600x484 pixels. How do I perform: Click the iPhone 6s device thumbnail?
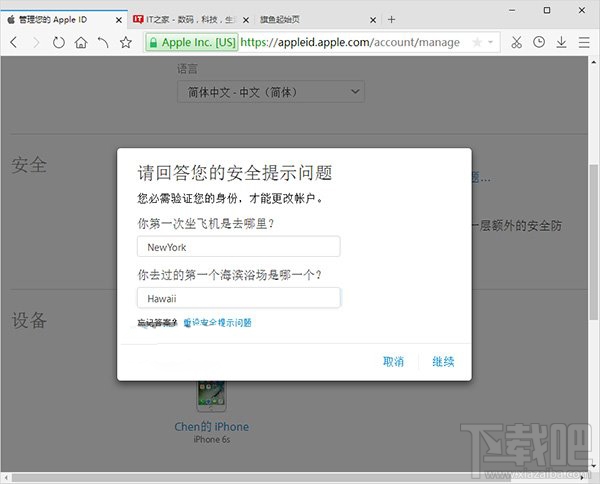pos(211,396)
